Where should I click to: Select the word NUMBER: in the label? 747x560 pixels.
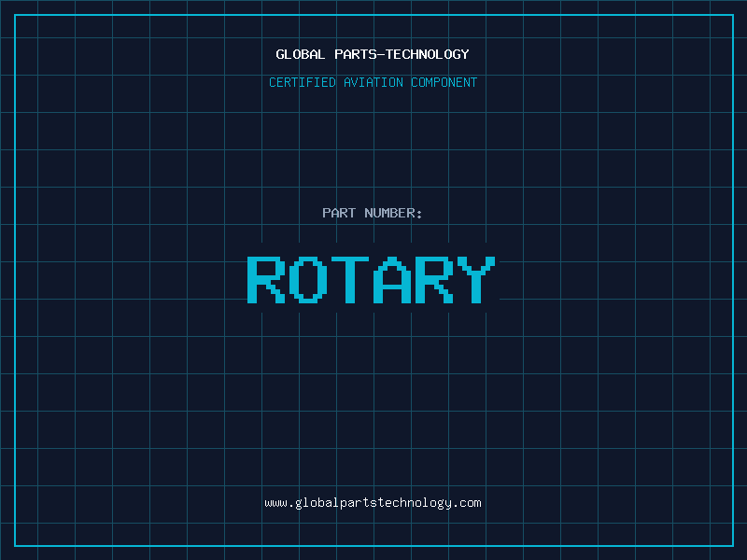tap(393, 213)
